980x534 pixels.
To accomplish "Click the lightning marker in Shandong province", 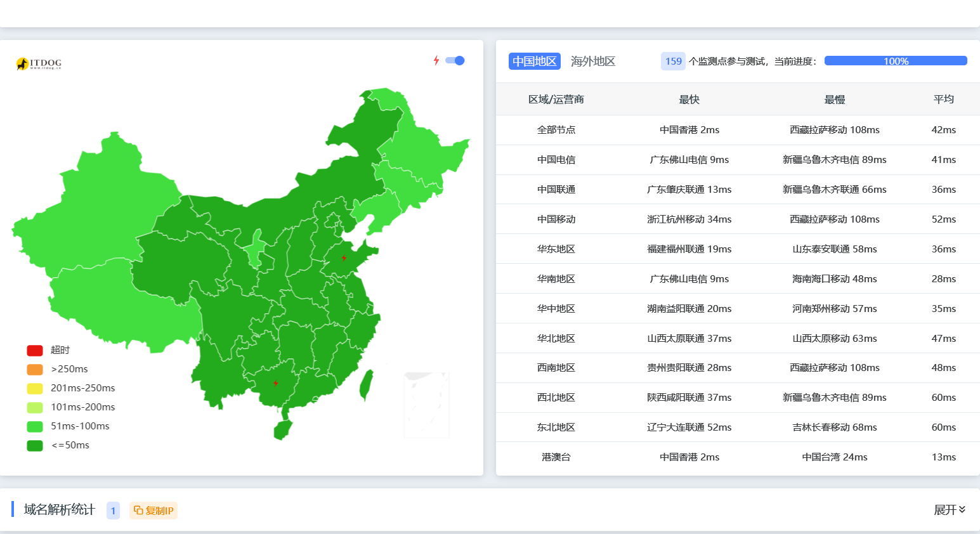I will click(x=344, y=258).
